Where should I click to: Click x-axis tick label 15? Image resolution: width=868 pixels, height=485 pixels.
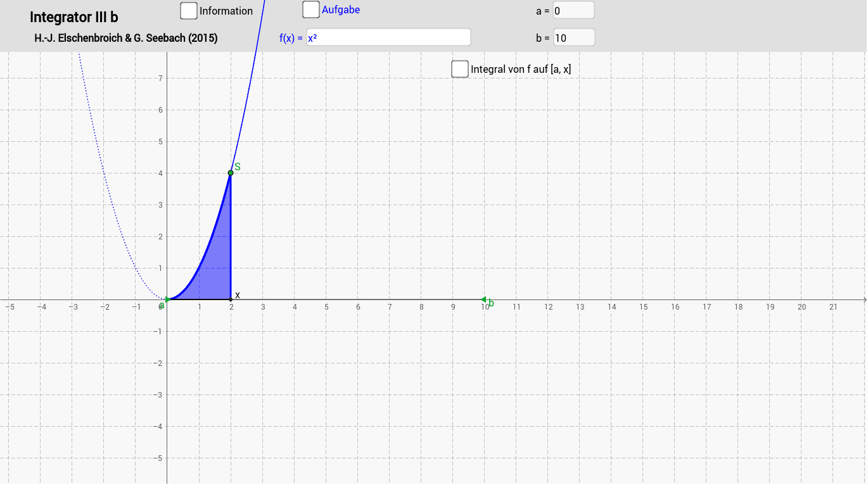coord(643,307)
